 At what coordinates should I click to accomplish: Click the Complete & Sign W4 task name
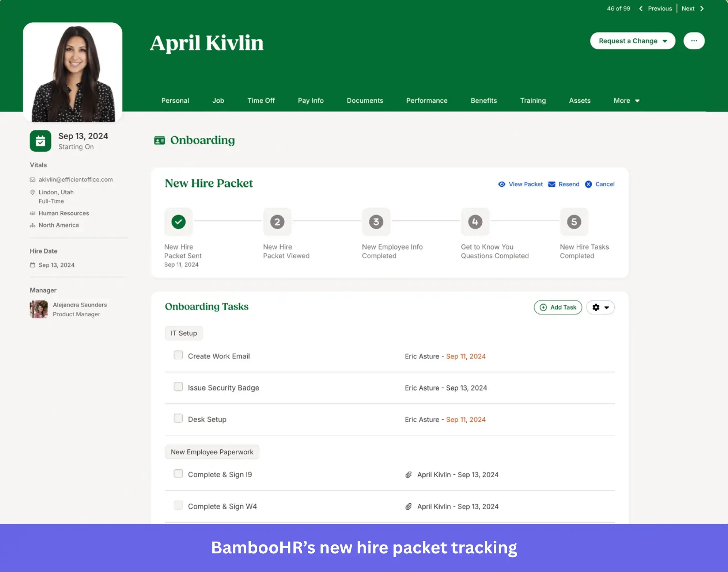(x=222, y=506)
